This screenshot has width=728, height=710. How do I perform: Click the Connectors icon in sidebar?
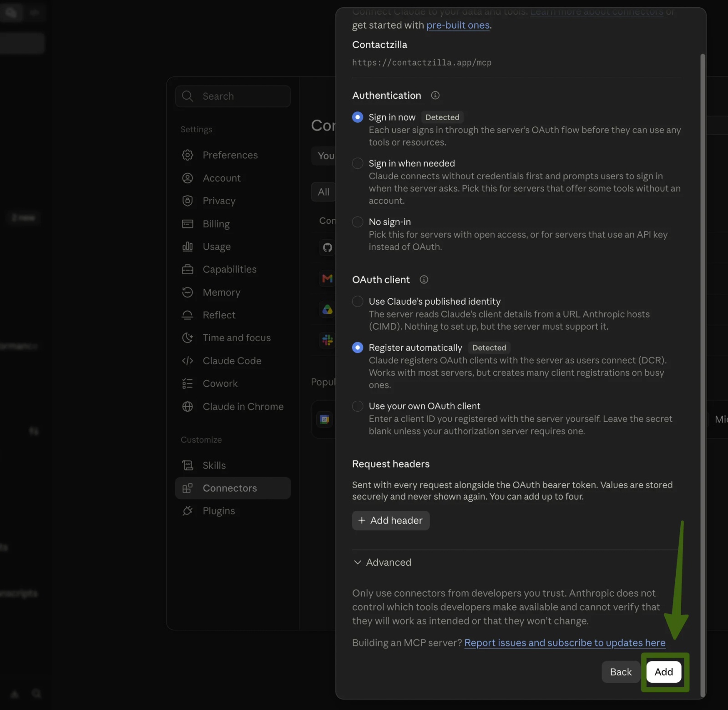(187, 488)
